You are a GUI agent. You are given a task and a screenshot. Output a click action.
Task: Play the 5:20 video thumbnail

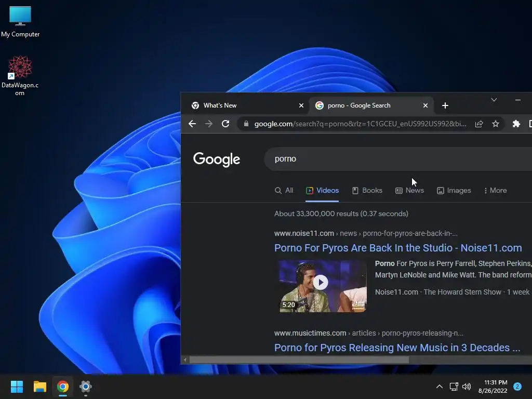point(322,286)
